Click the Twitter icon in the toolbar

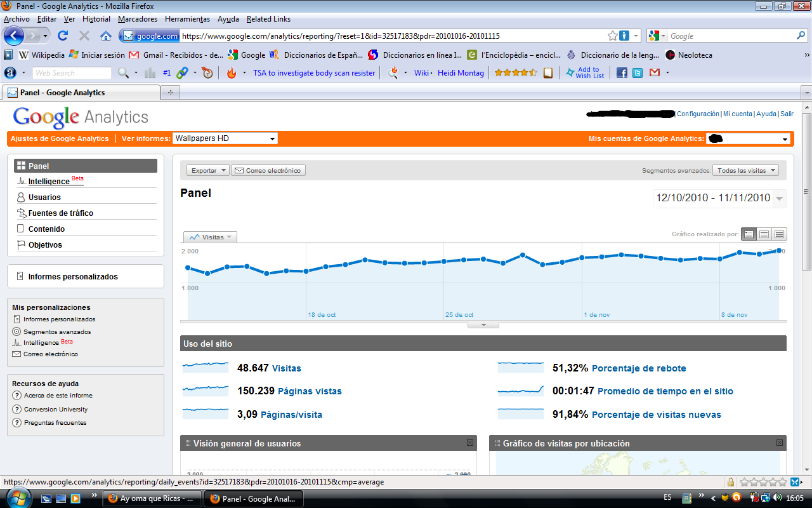coord(638,73)
